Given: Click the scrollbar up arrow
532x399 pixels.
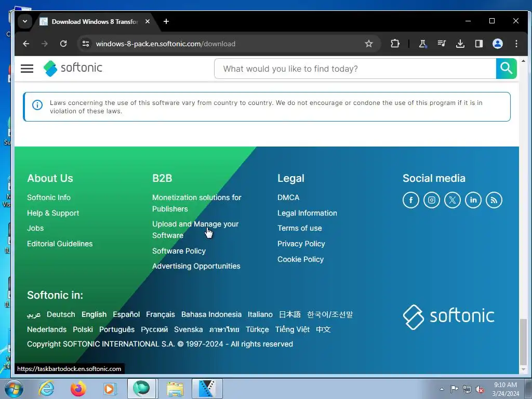Looking at the screenshot, I should pyautogui.click(x=523, y=61).
